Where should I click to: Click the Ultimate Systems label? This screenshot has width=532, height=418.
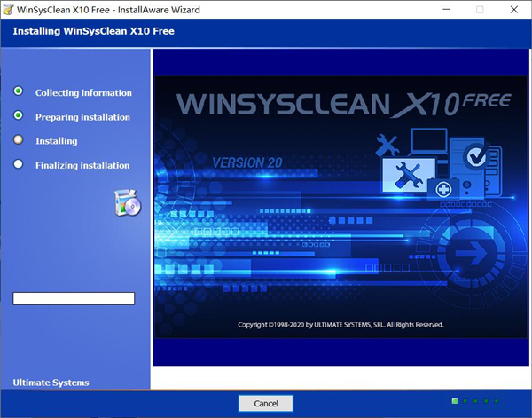[51, 383]
